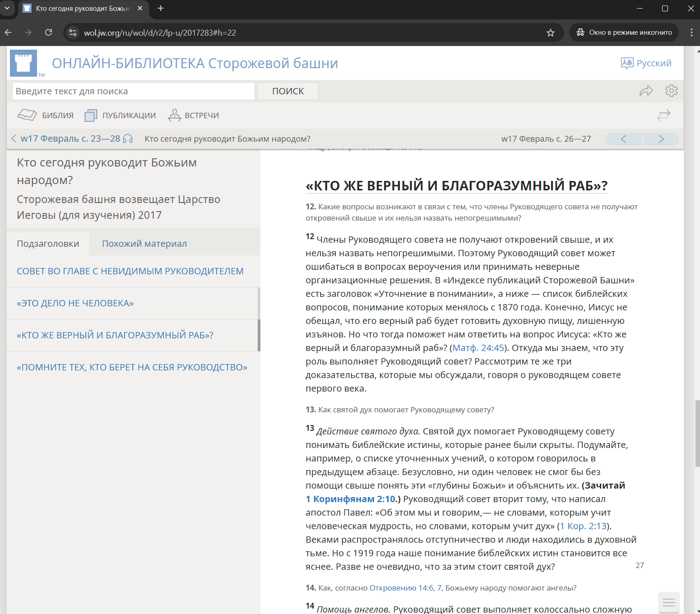Click the sync double-arrow icon
Screen dimensions: 700x614
pos(663,115)
